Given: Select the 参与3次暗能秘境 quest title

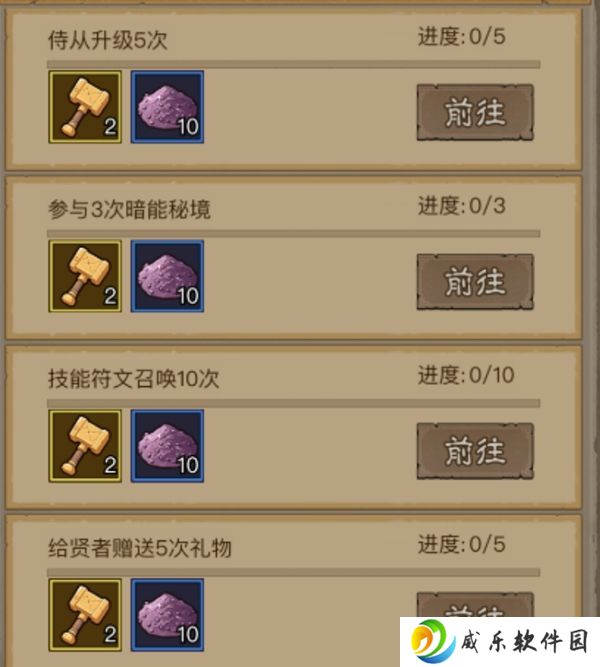Looking at the screenshot, I should [x=129, y=209].
